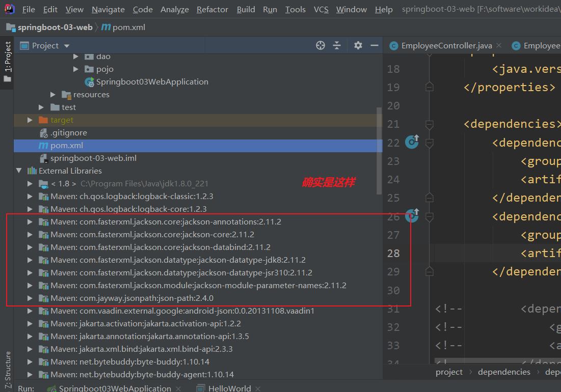This screenshot has width=561, height=392.
Task: Expand the pojo package node
Action: point(76,69)
